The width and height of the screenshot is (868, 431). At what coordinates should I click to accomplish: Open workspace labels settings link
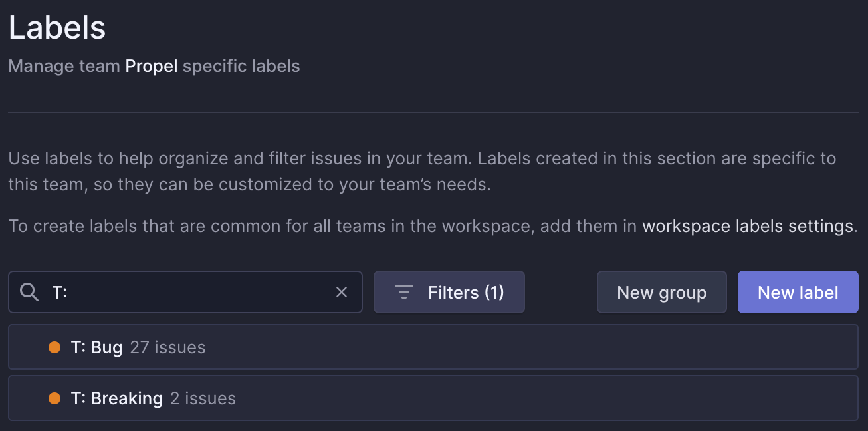click(x=747, y=226)
